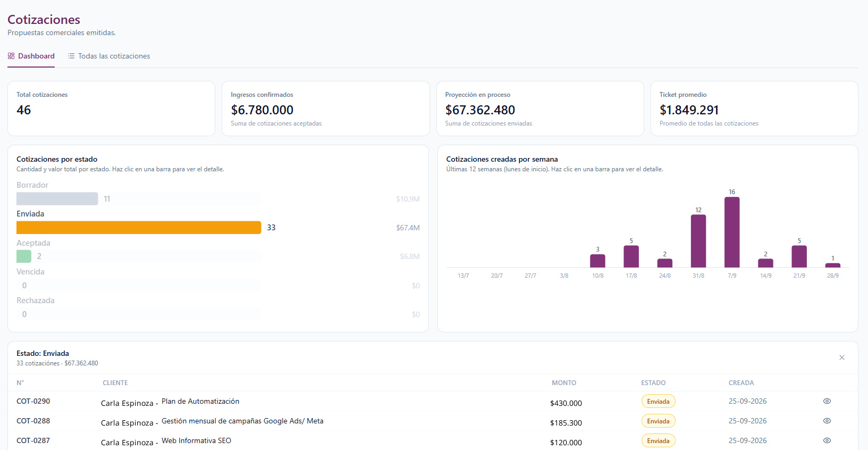Click the $67.4M Enviada total value

click(408, 228)
